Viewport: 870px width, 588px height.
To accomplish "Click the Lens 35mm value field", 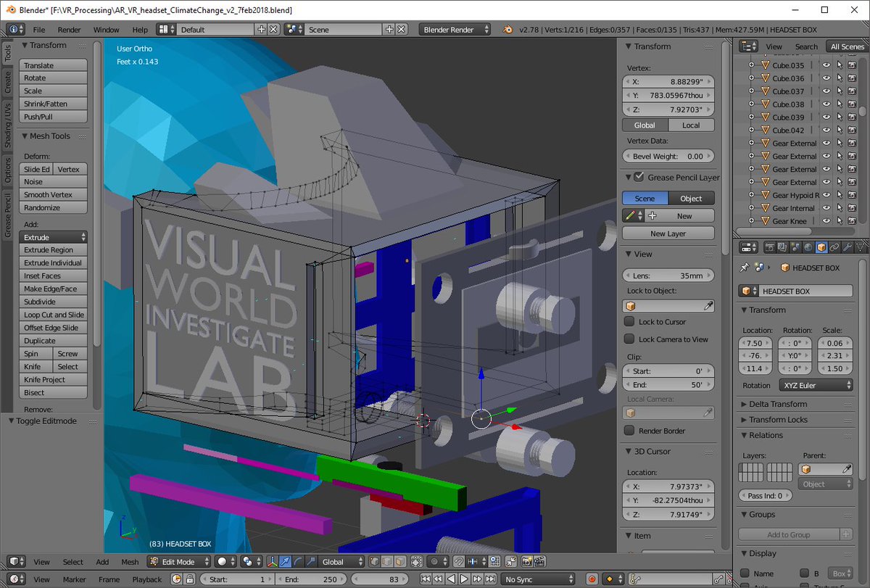I will click(668, 276).
